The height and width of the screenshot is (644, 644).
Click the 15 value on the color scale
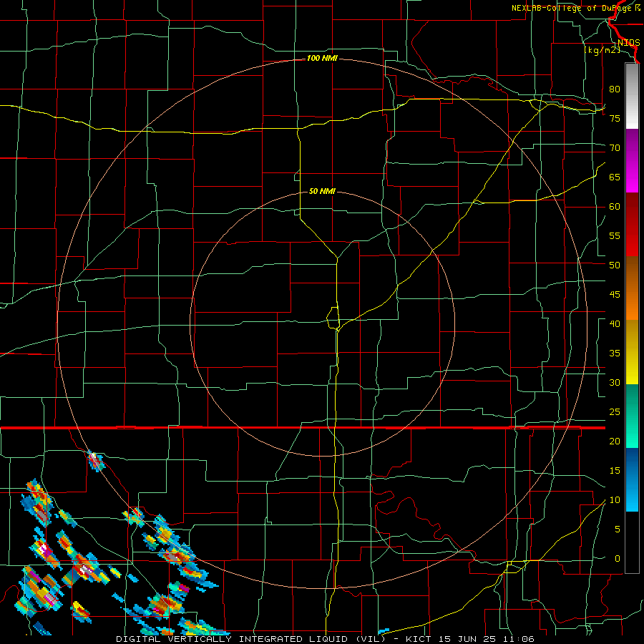point(615,471)
